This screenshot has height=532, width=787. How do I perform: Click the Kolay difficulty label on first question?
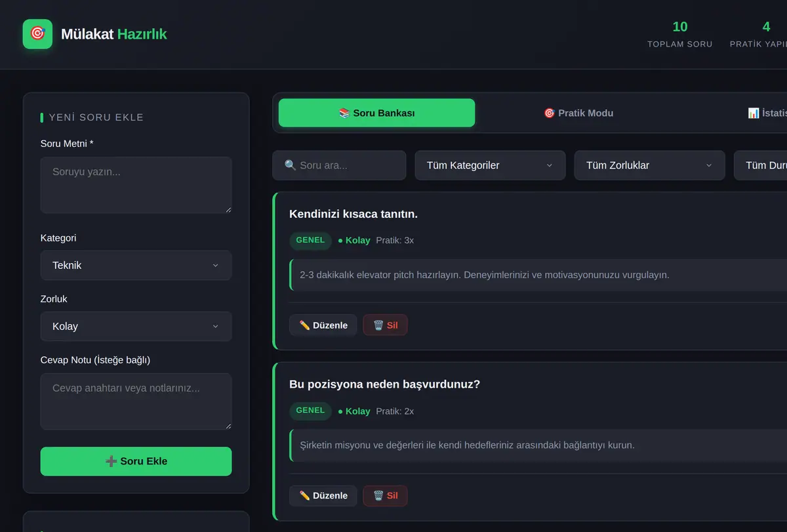point(354,241)
